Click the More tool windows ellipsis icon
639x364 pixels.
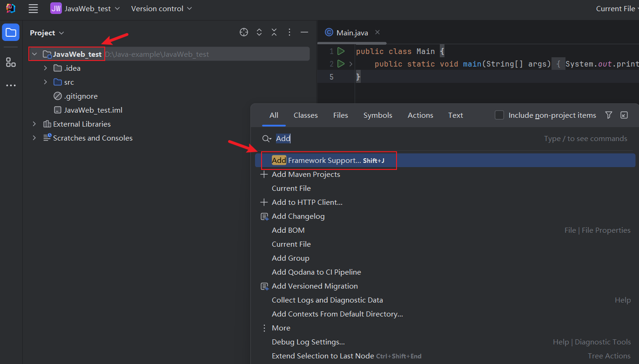[x=10, y=85]
